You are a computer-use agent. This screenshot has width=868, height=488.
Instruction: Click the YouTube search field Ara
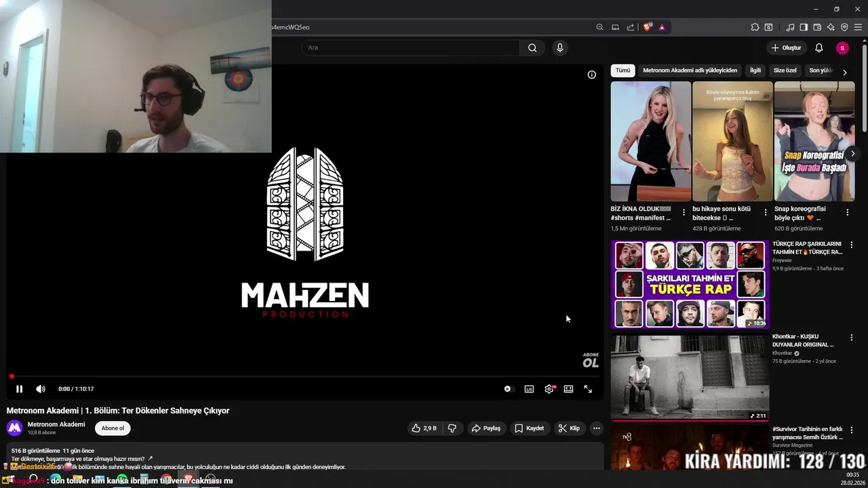click(410, 47)
